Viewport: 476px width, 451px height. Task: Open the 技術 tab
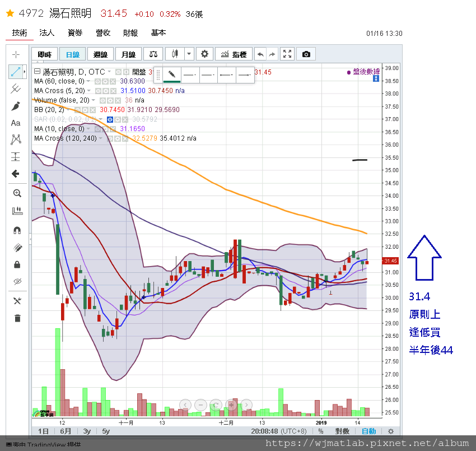click(20, 33)
